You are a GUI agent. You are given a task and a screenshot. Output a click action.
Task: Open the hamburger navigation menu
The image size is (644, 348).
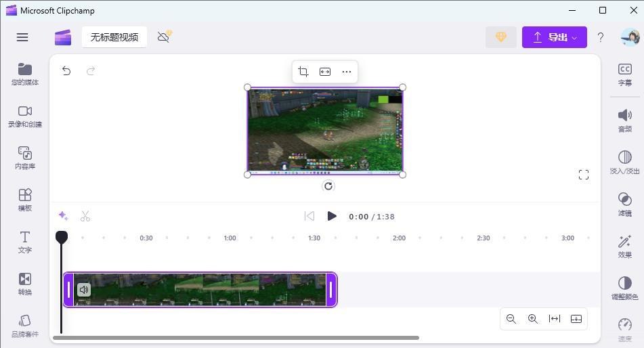tap(22, 37)
